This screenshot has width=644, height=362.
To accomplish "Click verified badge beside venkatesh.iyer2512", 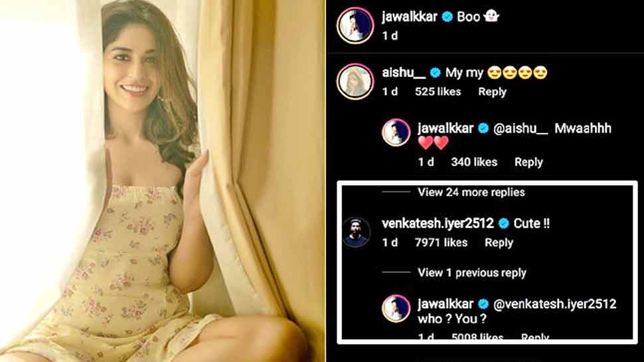I will pyautogui.click(x=503, y=224).
